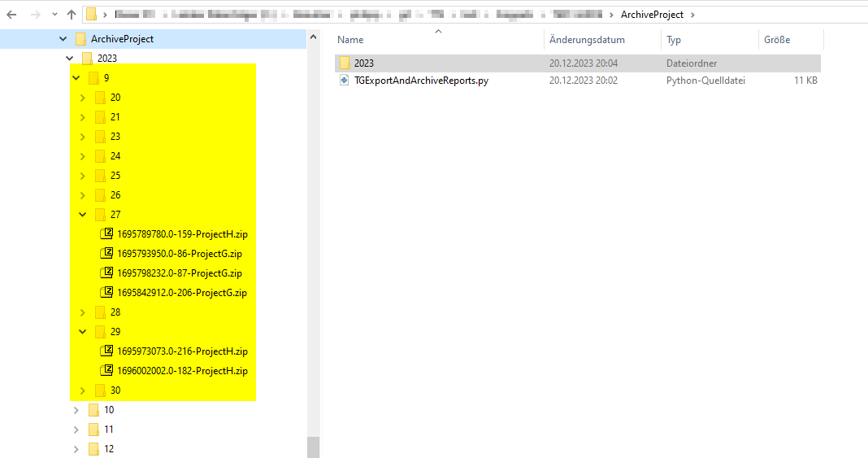Select folder 27 in the tree

pos(115,214)
